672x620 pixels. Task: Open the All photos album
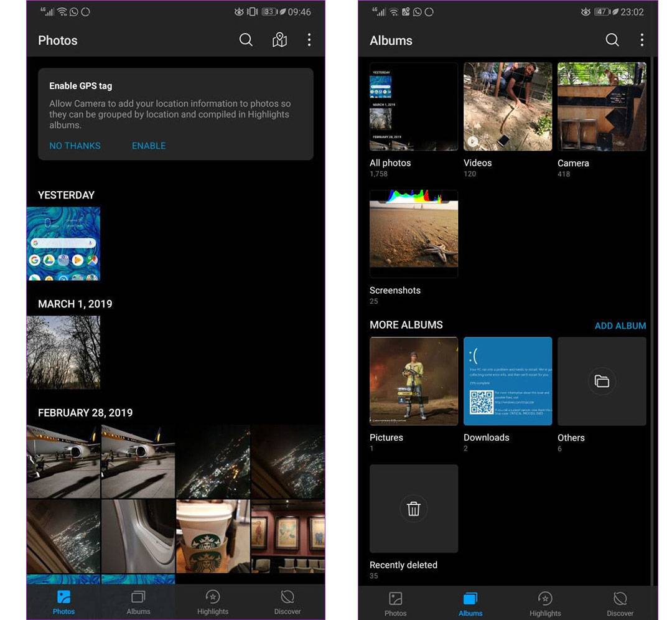point(414,107)
